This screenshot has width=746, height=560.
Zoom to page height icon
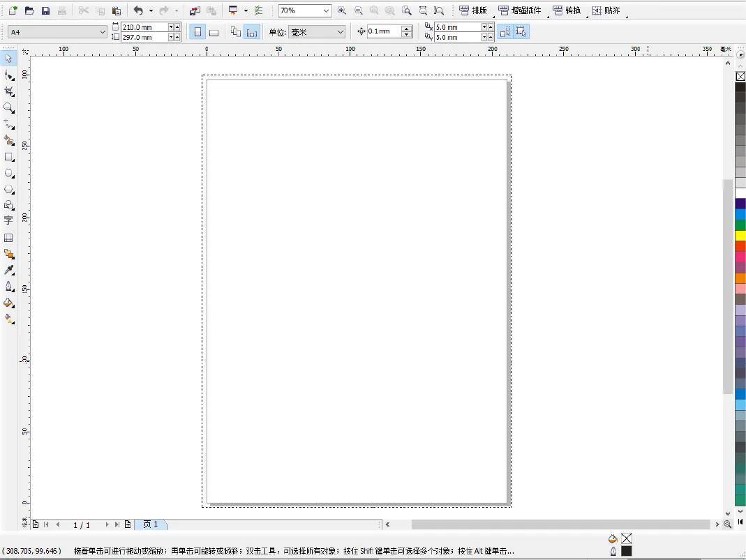[439, 10]
